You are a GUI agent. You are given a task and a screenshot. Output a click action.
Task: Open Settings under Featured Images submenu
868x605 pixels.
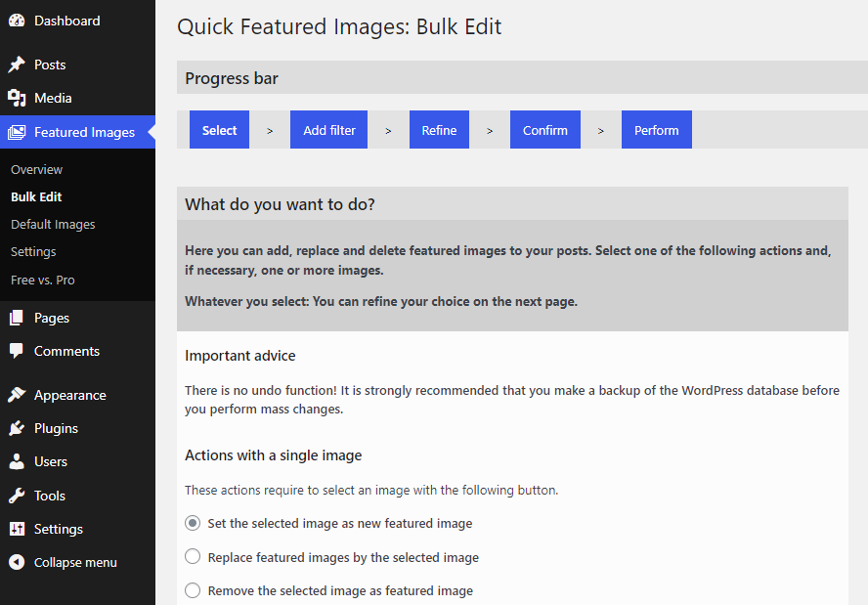pyautogui.click(x=33, y=252)
